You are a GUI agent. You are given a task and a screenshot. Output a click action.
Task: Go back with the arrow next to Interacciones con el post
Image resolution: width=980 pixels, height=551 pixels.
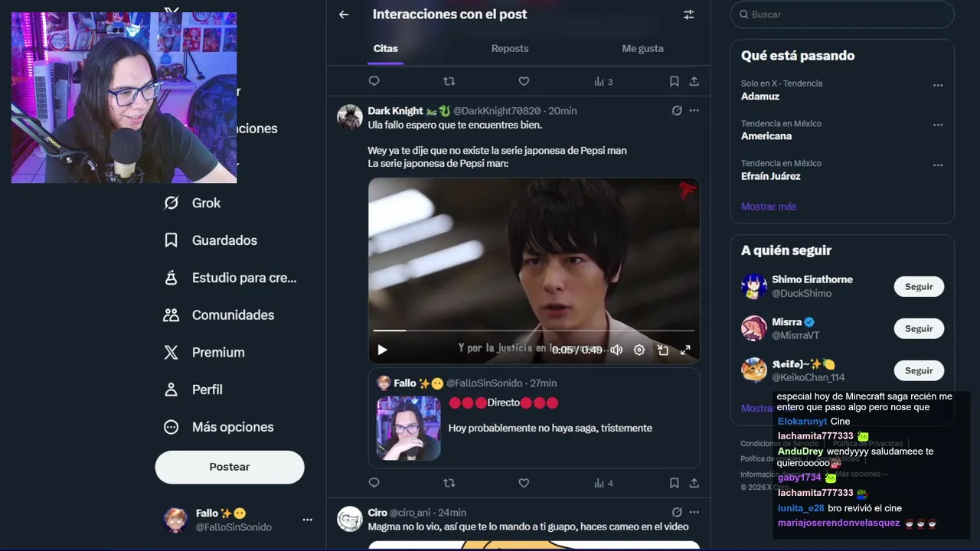pos(344,15)
